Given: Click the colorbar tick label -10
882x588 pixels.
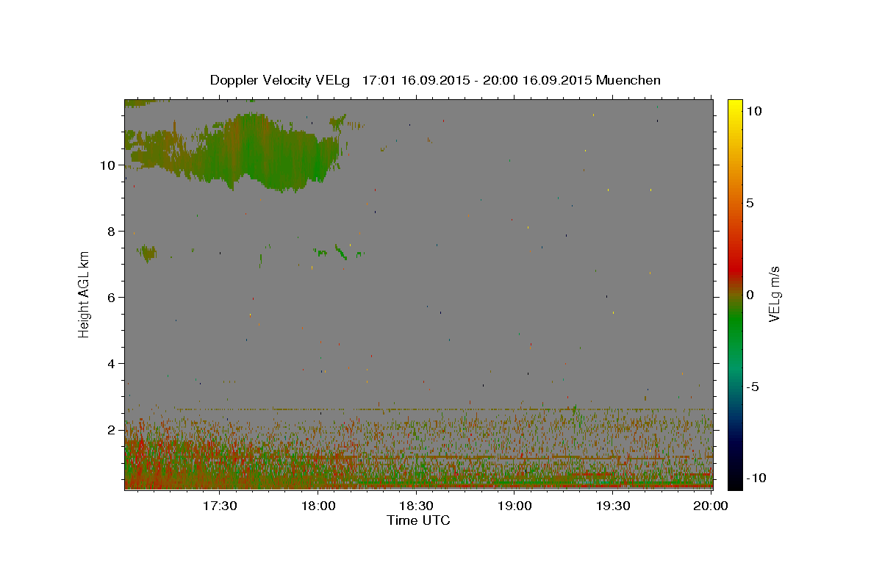Looking at the screenshot, I should 755,478.
